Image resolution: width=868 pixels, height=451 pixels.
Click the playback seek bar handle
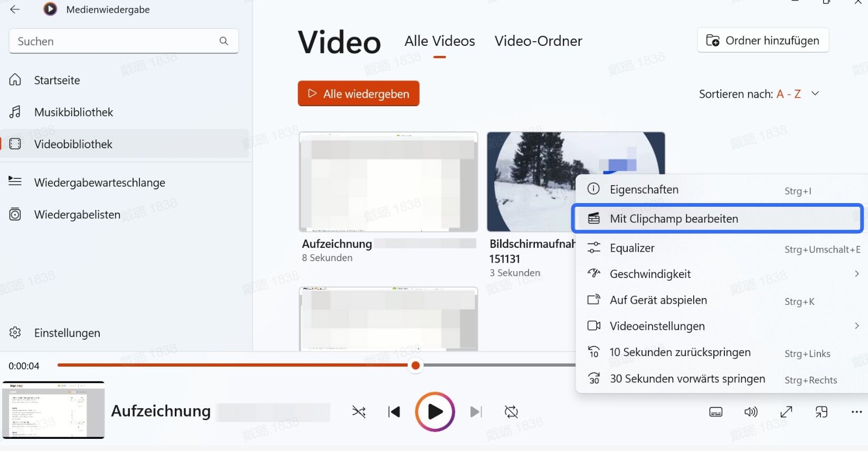pyautogui.click(x=416, y=365)
